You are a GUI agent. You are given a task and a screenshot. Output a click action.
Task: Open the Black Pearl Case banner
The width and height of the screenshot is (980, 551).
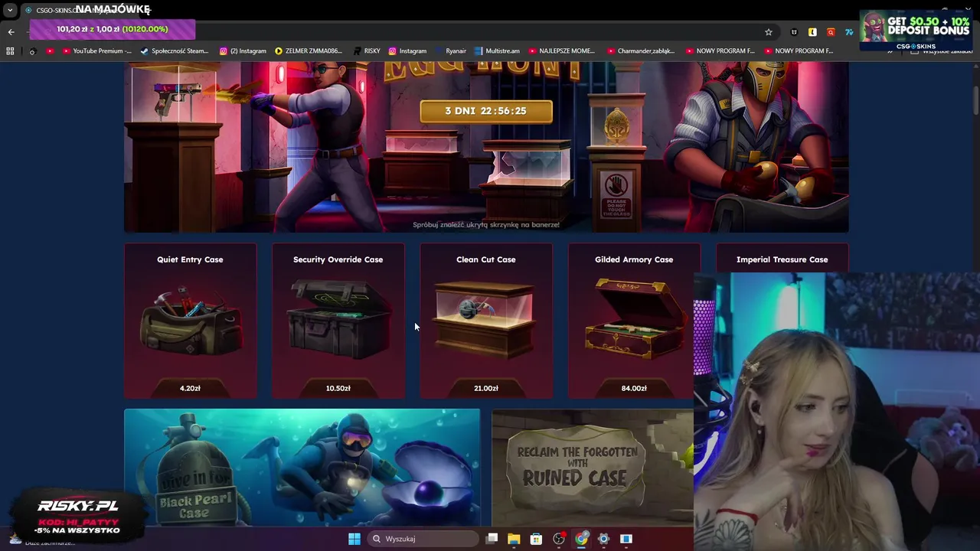click(302, 468)
